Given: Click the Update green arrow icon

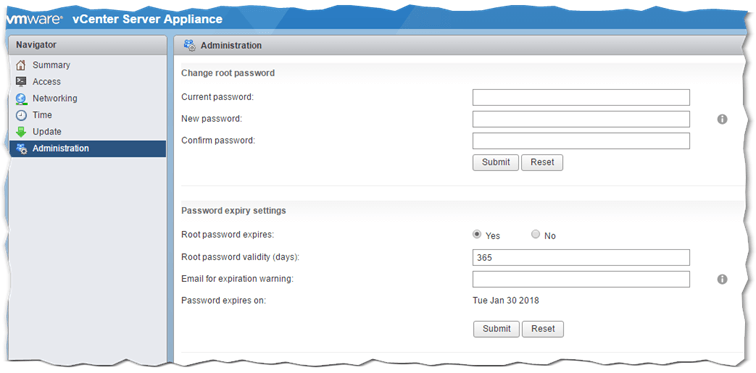Looking at the screenshot, I should [21, 132].
